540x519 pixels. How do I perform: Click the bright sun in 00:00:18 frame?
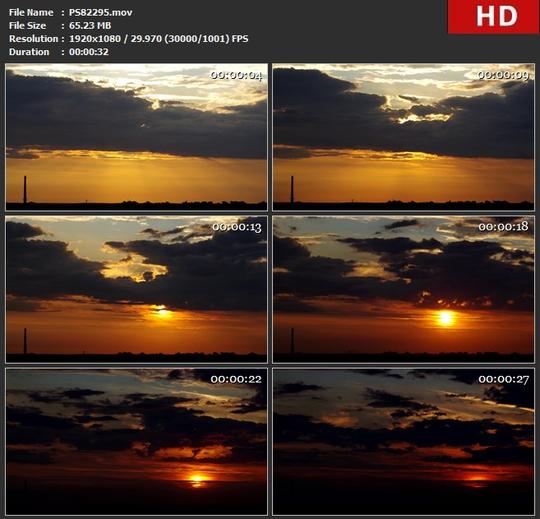click(x=445, y=318)
